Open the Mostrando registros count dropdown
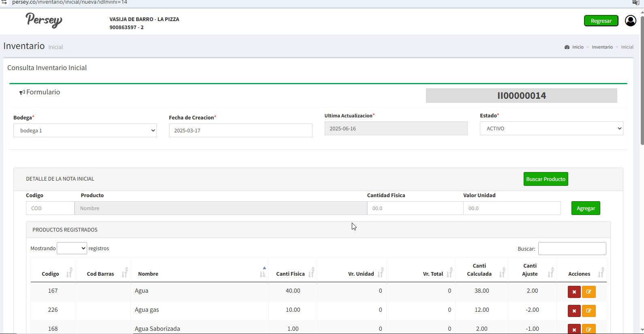 (72, 248)
